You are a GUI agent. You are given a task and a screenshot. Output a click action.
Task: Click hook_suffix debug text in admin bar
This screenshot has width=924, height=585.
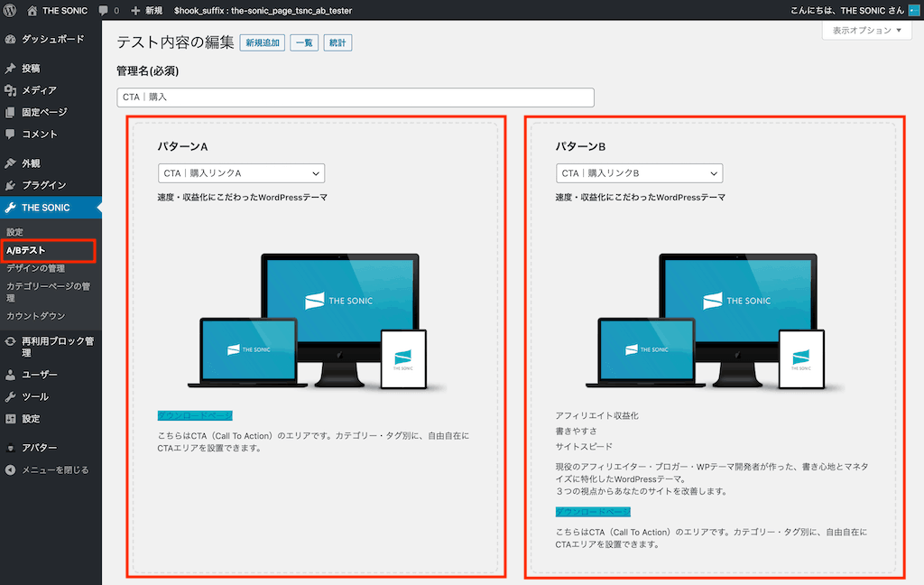tap(263, 10)
